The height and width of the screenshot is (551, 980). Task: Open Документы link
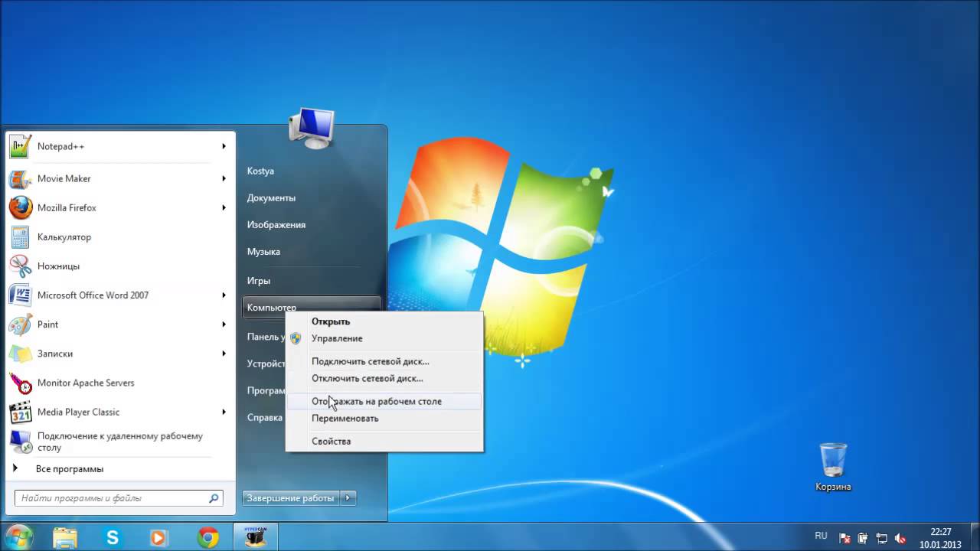click(x=271, y=198)
